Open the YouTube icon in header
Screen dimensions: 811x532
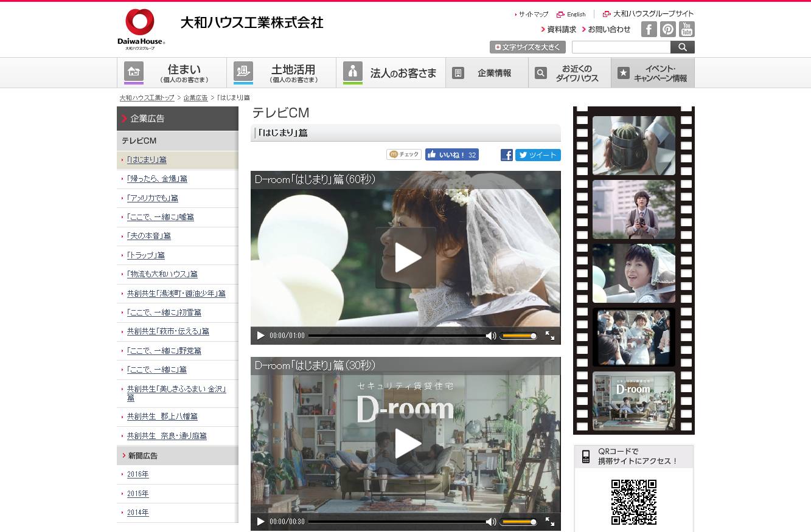[687, 29]
